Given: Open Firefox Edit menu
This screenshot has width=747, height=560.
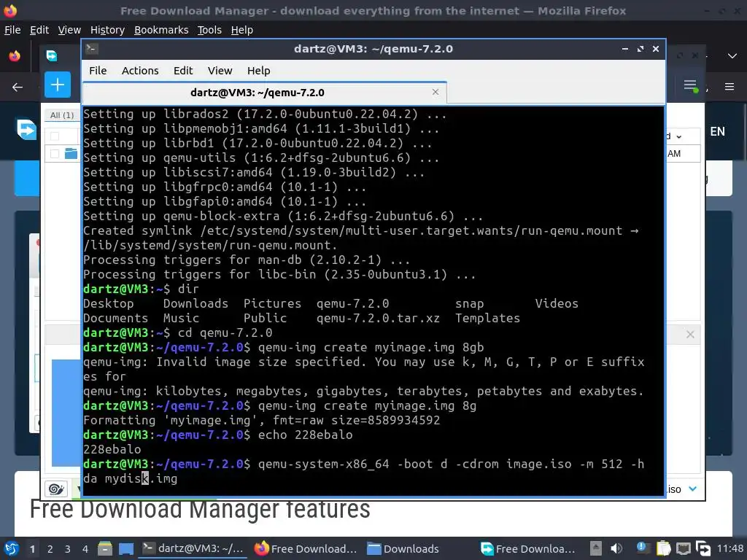Looking at the screenshot, I should (39, 30).
